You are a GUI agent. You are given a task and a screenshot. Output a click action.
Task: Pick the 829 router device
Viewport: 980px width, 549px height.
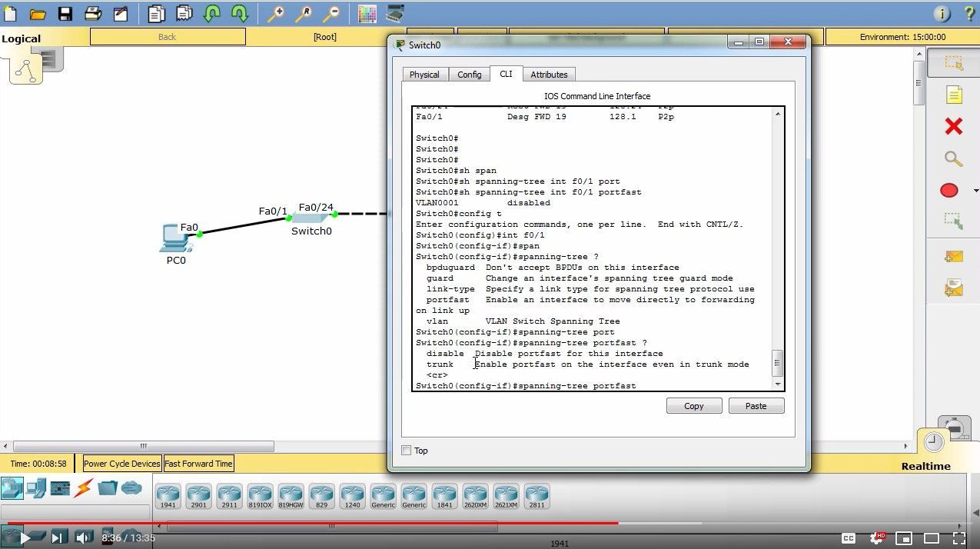click(321, 497)
